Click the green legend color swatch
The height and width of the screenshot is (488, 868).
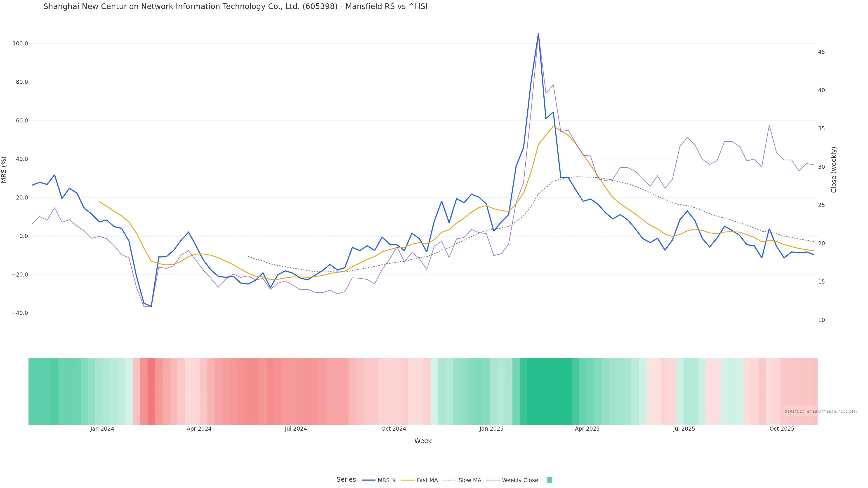point(549,480)
